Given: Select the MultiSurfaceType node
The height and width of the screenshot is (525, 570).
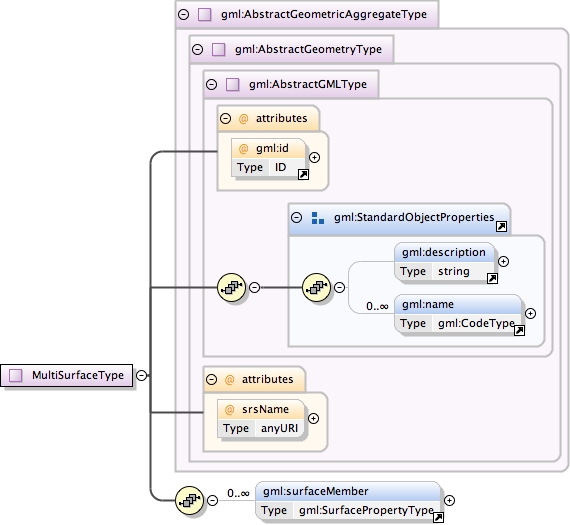Looking at the screenshot, I should click(x=67, y=375).
